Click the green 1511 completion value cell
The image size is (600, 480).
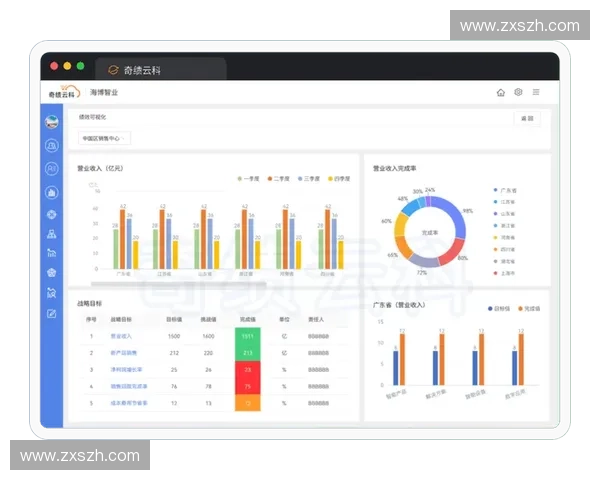point(247,336)
